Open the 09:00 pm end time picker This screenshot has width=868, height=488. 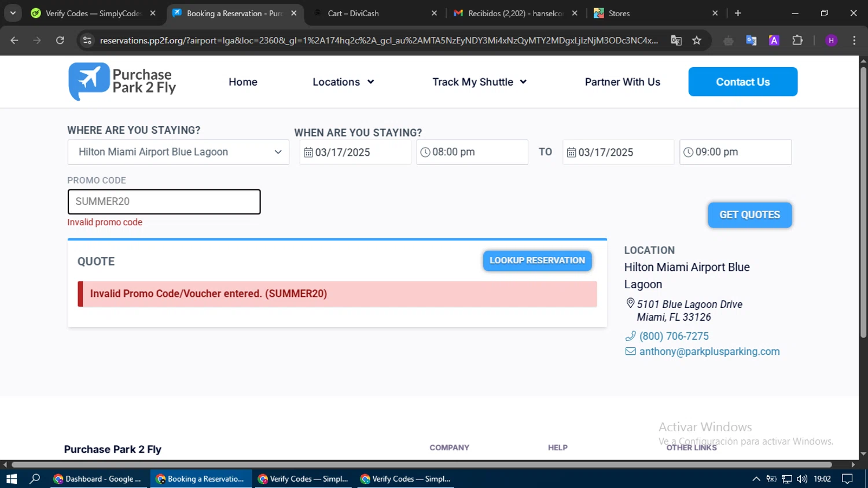tap(735, 152)
